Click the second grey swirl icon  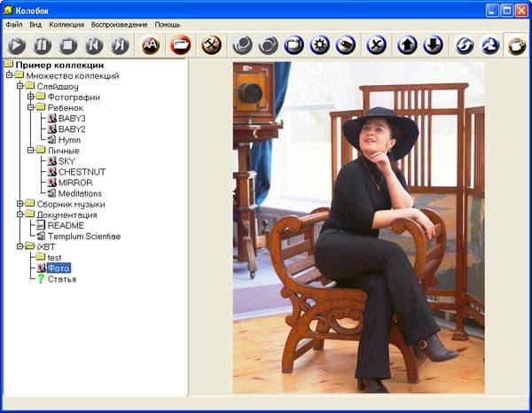268,45
